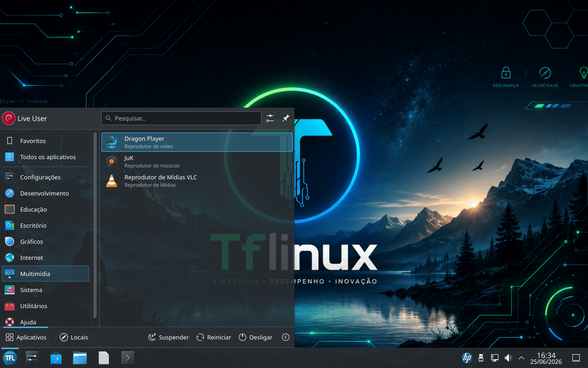The width and height of the screenshot is (588, 368).
Task: Open removable devices tray icon
Action: tap(481, 357)
